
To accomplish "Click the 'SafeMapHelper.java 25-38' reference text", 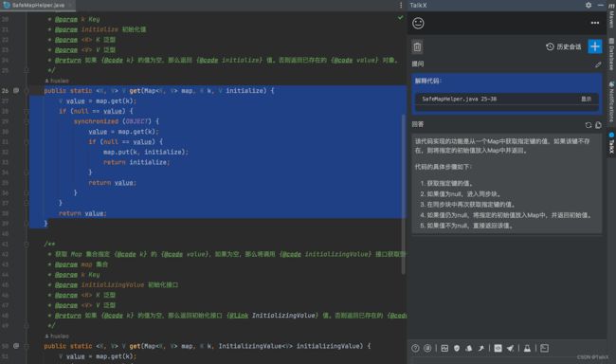I will [459, 100].
